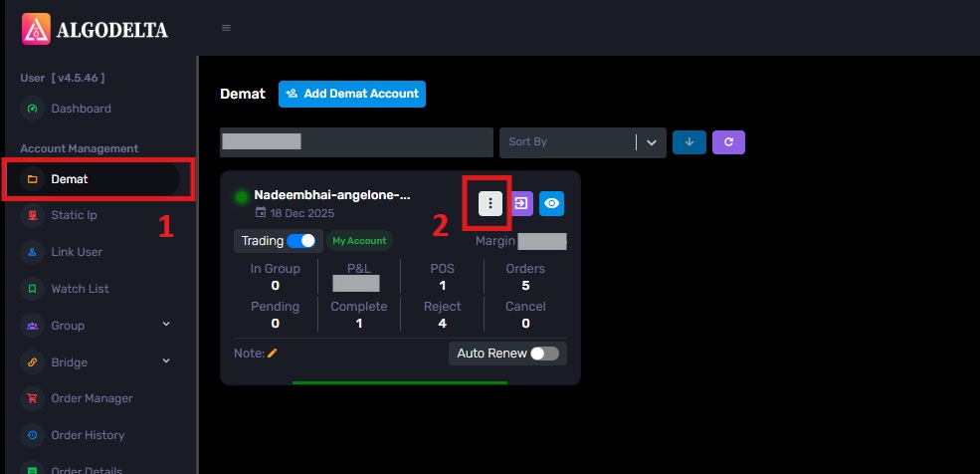The width and height of the screenshot is (980, 474).
Task: Click the blue eye view icon
Action: [551, 203]
